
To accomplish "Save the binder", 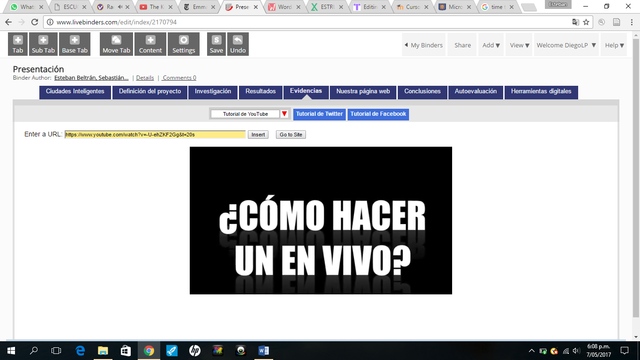I will pyautogui.click(x=216, y=44).
